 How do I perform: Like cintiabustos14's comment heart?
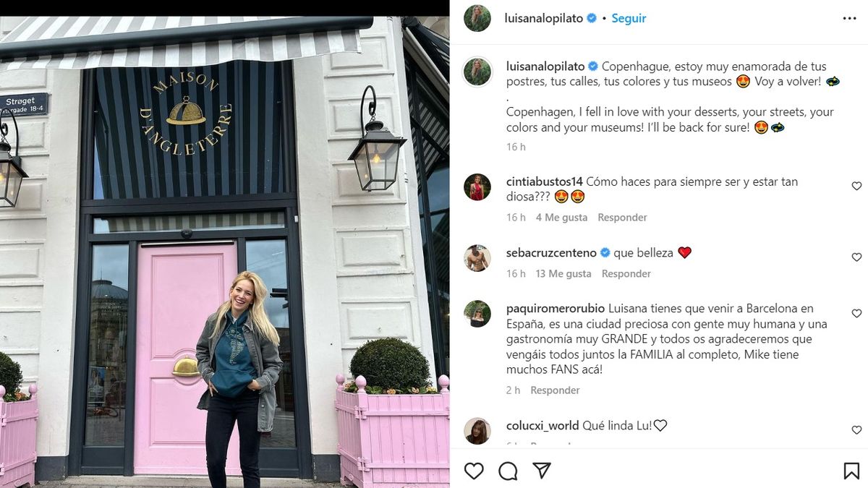(856, 187)
